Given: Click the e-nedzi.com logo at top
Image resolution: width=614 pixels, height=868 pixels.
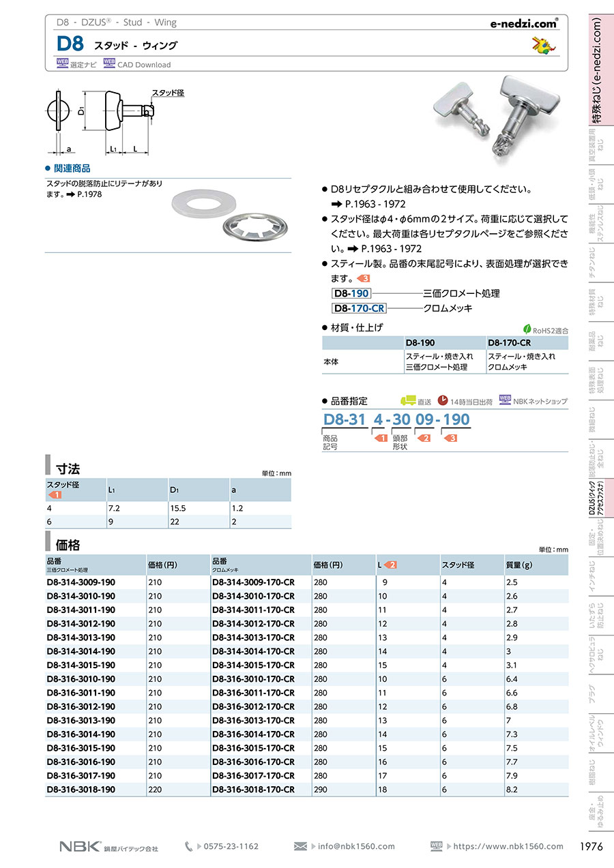Looking at the screenshot, I should pos(525,24).
